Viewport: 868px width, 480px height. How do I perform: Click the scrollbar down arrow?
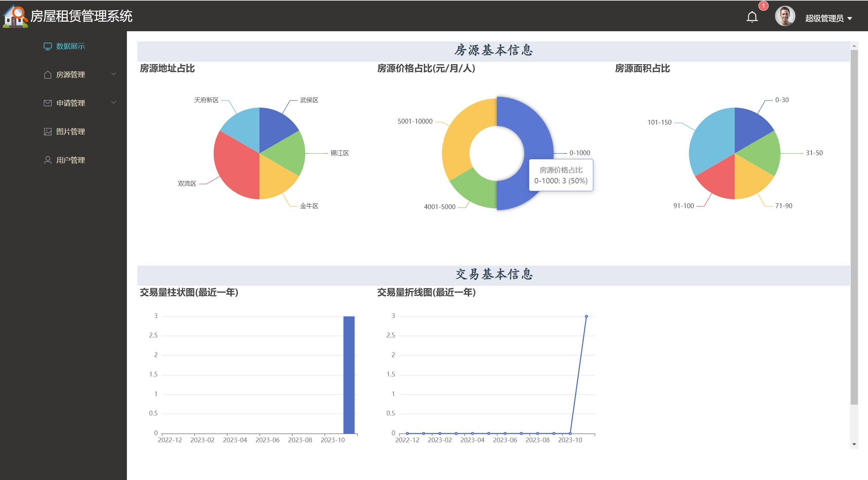point(854,444)
